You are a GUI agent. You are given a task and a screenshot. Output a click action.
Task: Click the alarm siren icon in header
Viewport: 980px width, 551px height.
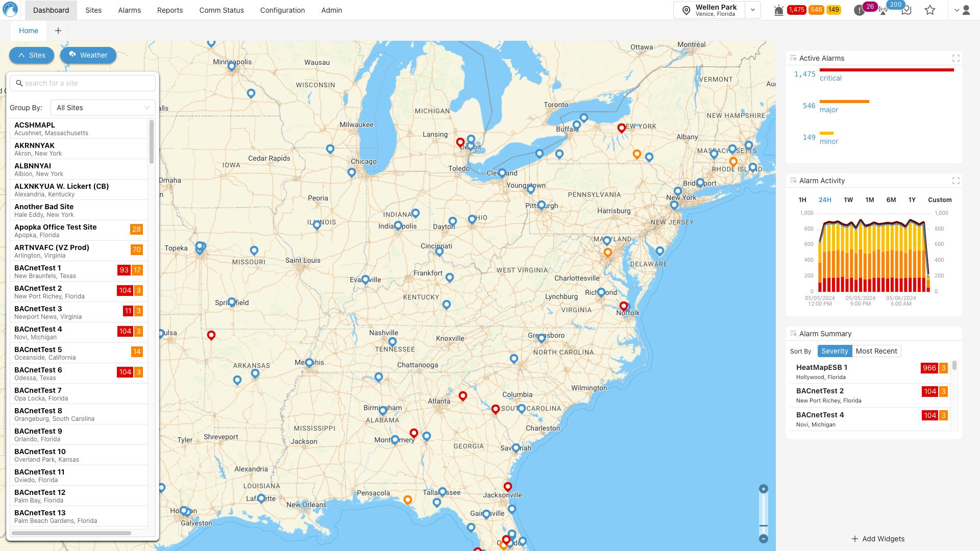tap(778, 10)
